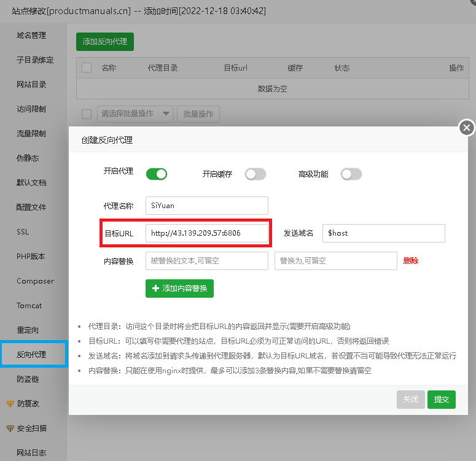The width and height of the screenshot is (476, 461).
Task: Focus the 代理名称 input field
Action: tap(207, 206)
